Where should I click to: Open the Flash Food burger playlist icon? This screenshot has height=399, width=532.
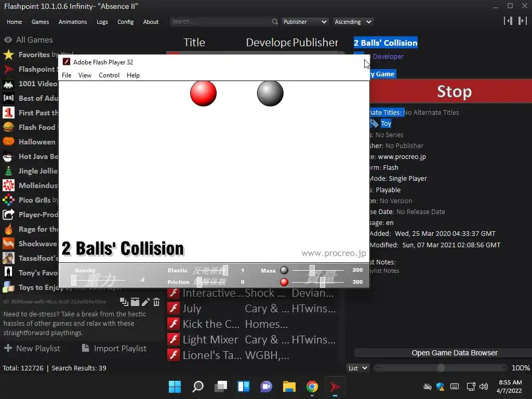coord(8,127)
